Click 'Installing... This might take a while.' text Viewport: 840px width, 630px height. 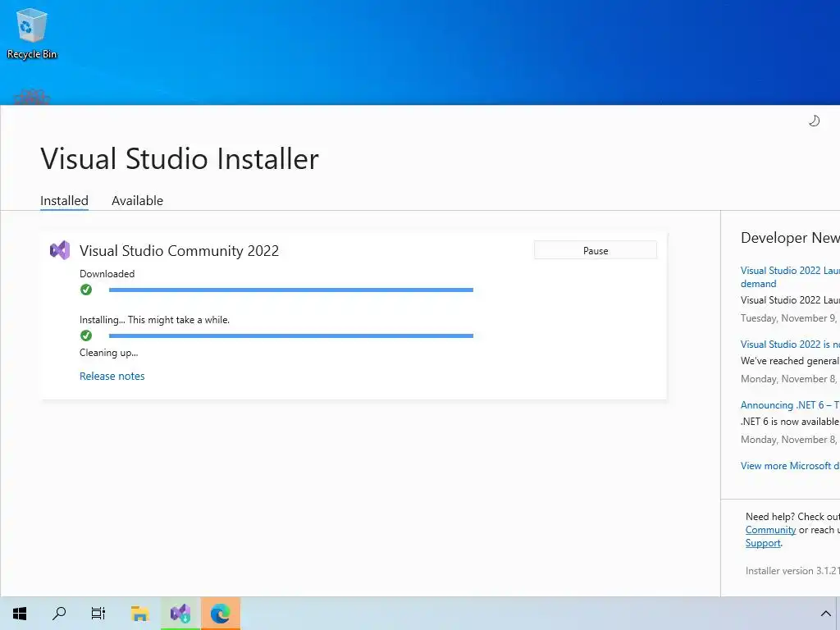tap(154, 320)
